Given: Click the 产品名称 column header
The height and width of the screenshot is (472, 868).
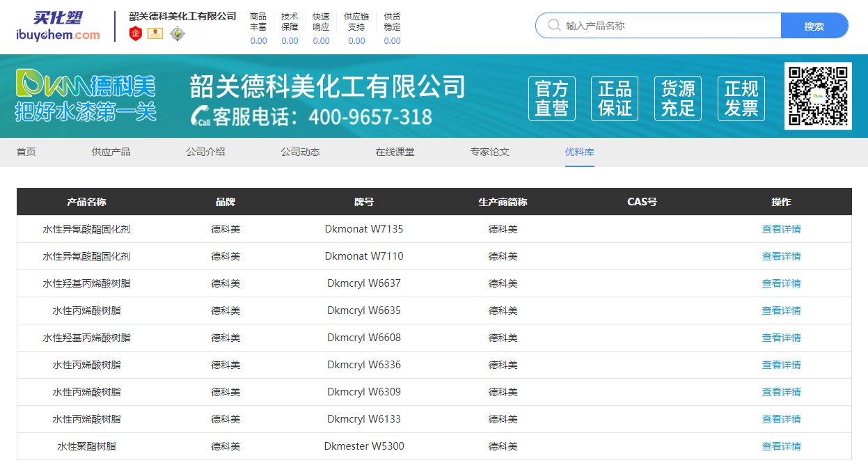Looking at the screenshot, I should [86, 202].
